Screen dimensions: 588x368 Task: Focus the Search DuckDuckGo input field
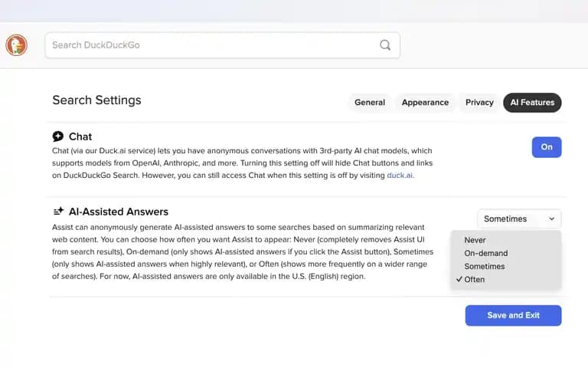(222, 45)
